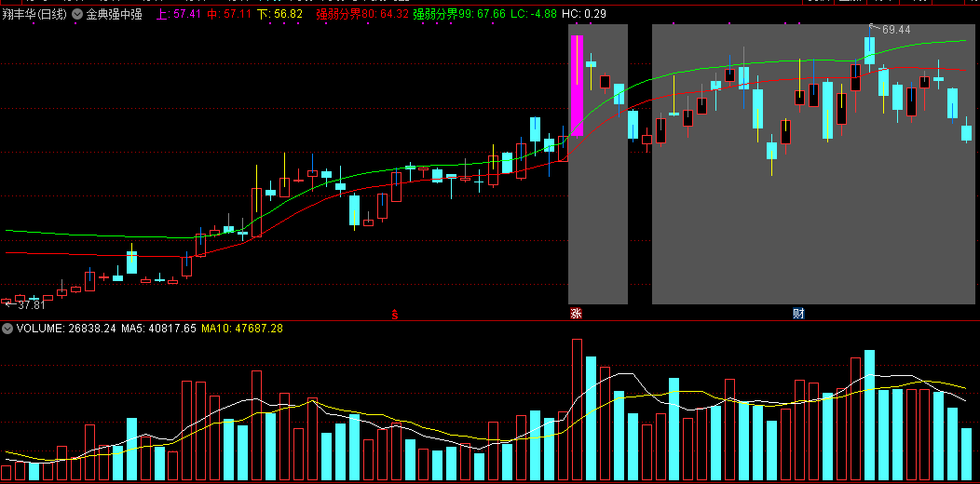Click the 37.81 low price label
Viewport: 980px width, 484px height.
coord(32,305)
